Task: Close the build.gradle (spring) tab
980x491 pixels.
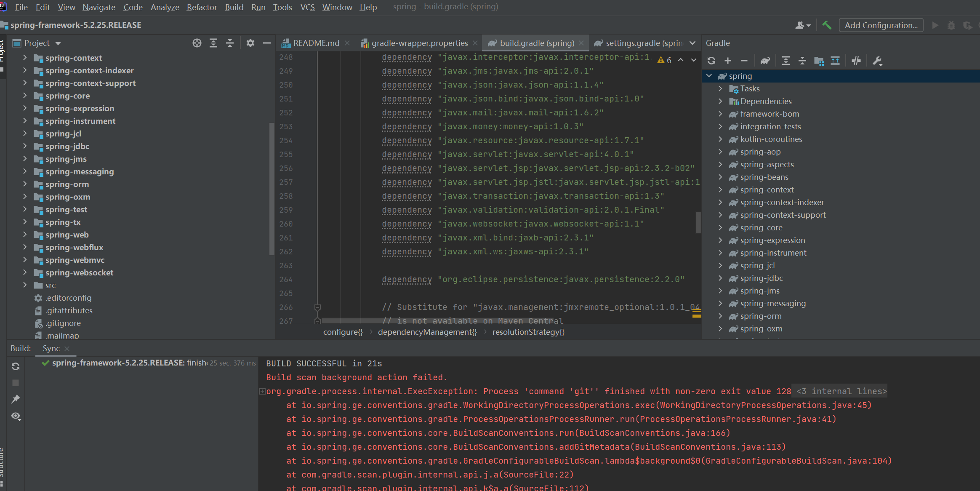Action: [581, 43]
